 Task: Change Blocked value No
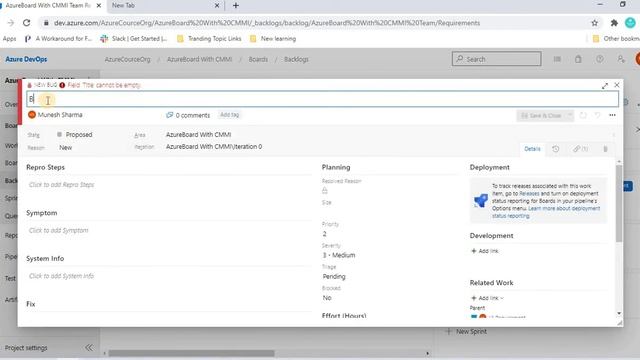(327, 298)
